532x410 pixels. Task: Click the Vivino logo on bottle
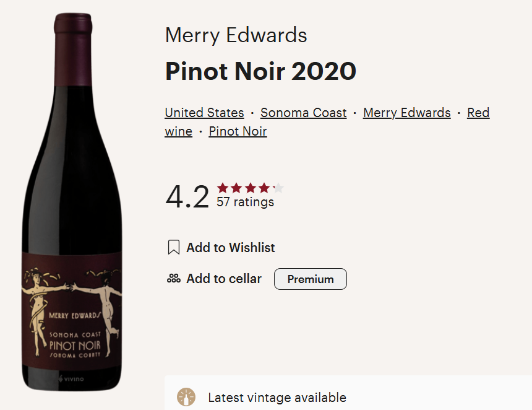(71, 379)
